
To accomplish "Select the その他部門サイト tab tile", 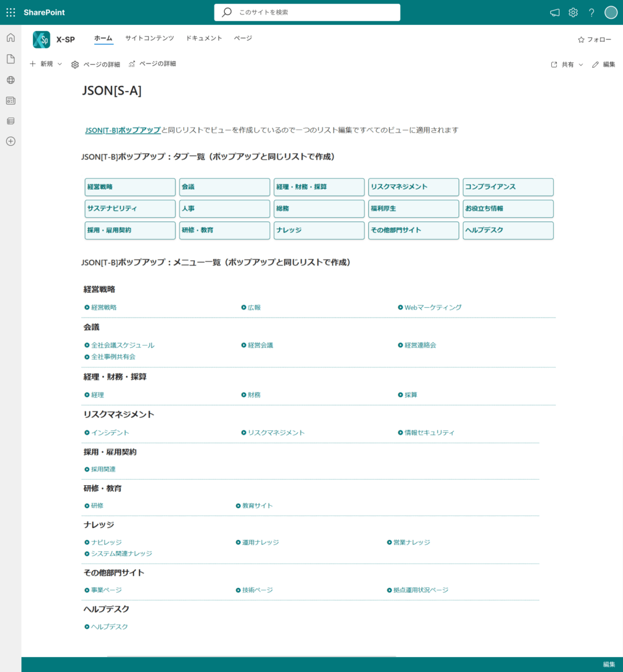I will 413,230.
